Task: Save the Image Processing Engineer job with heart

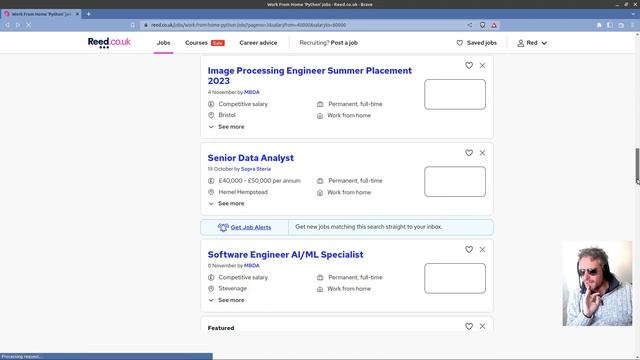Action: (x=469, y=65)
